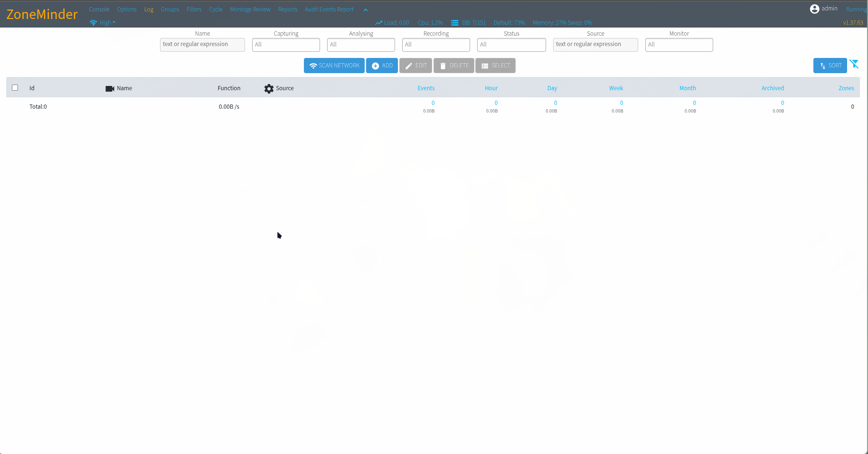868x454 pixels.
Task: Click the Cpu: 1.2% status text
Action: point(430,23)
